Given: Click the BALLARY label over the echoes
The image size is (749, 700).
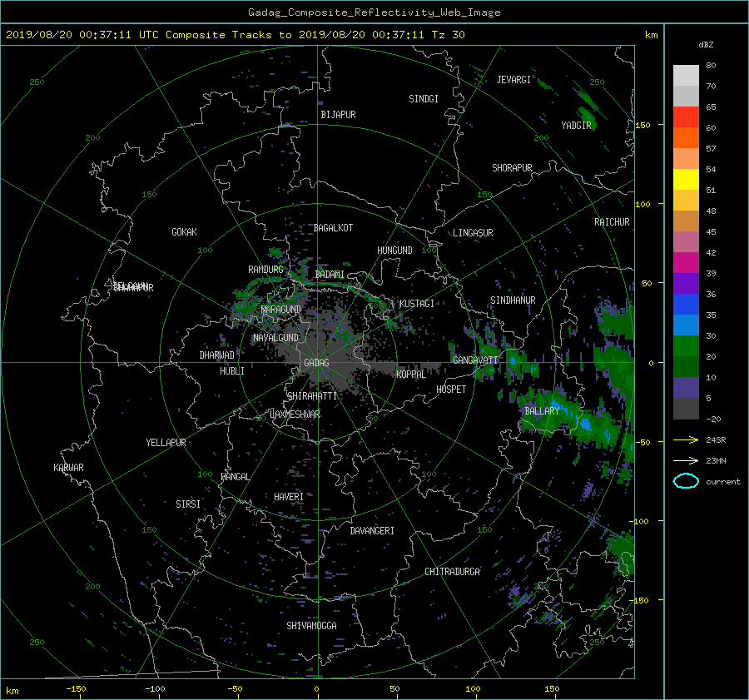Looking at the screenshot, I should click(542, 411).
